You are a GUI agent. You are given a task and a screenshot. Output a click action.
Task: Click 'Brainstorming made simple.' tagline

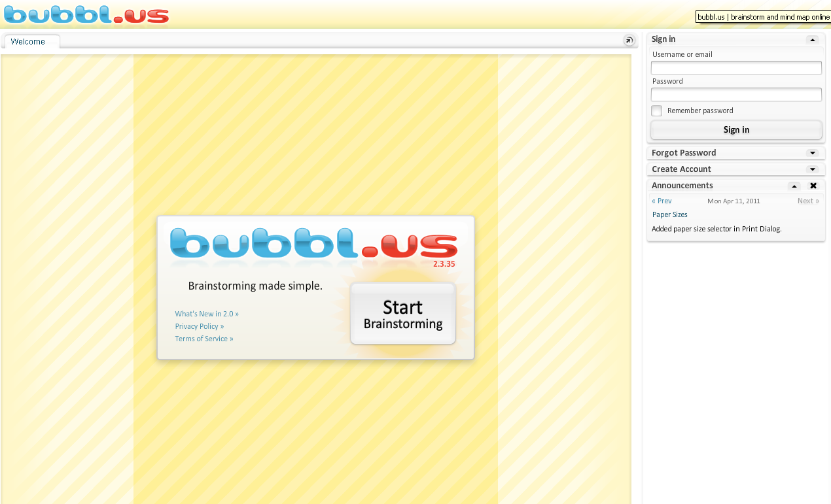255,286
